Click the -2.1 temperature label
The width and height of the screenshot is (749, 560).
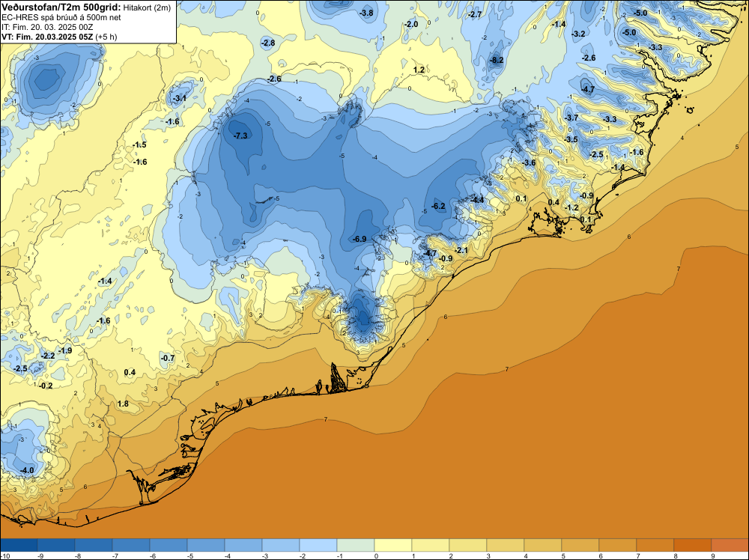(461, 250)
